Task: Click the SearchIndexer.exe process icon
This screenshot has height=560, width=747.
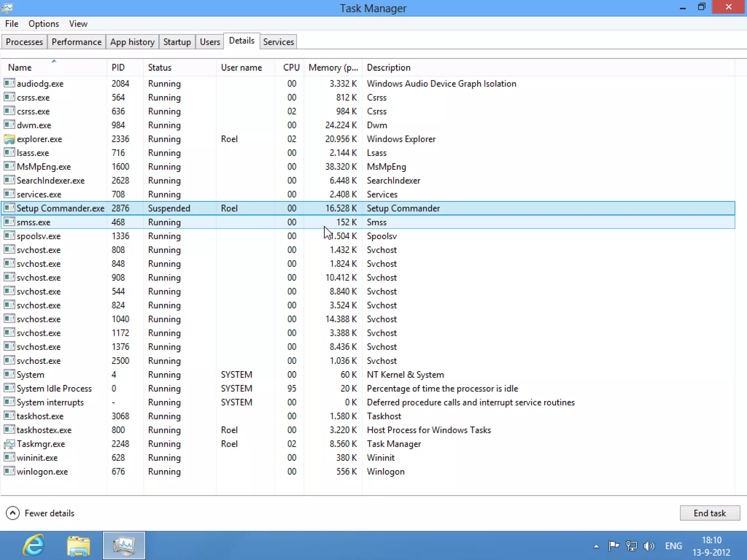Action: (x=9, y=180)
